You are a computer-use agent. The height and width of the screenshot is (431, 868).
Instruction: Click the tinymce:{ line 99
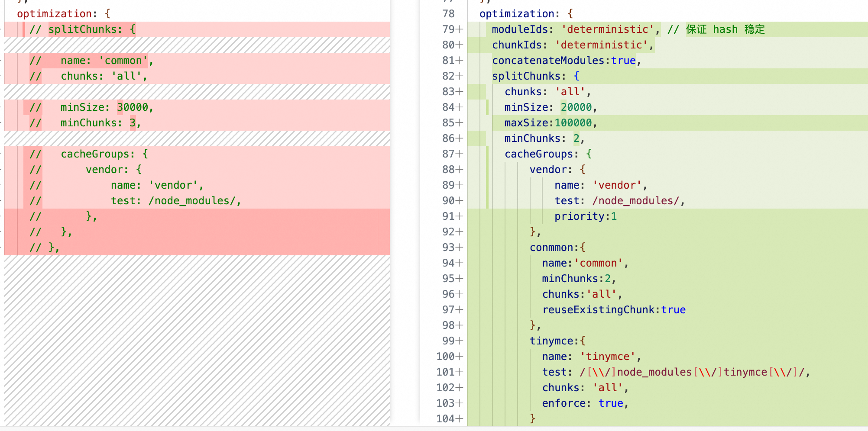[x=558, y=341]
